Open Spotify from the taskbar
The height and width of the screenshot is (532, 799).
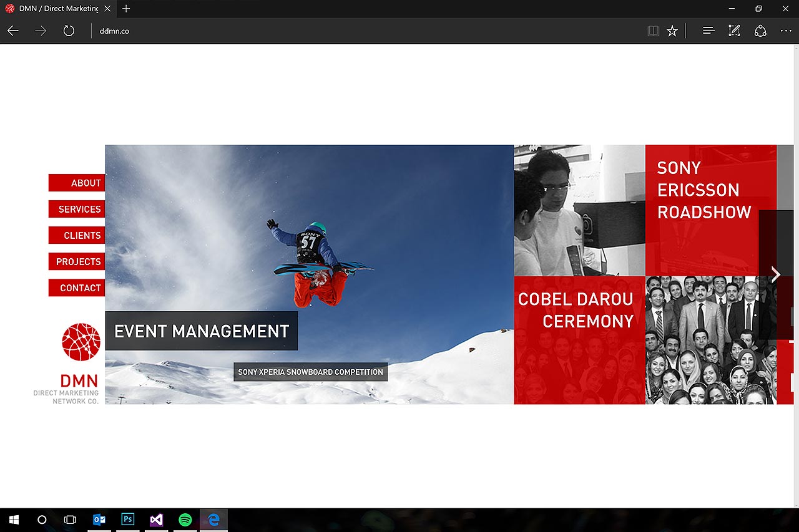[x=185, y=520]
